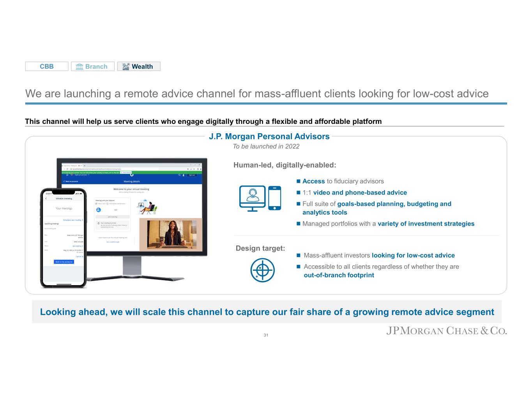Viewport: 532px width, 411px height.
Task: Switch to the CBB tab
Action: 47,67
